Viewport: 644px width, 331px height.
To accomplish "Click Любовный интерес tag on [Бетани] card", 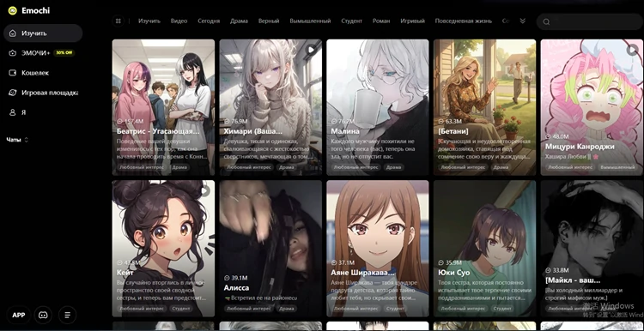I will pyautogui.click(x=463, y=167).
